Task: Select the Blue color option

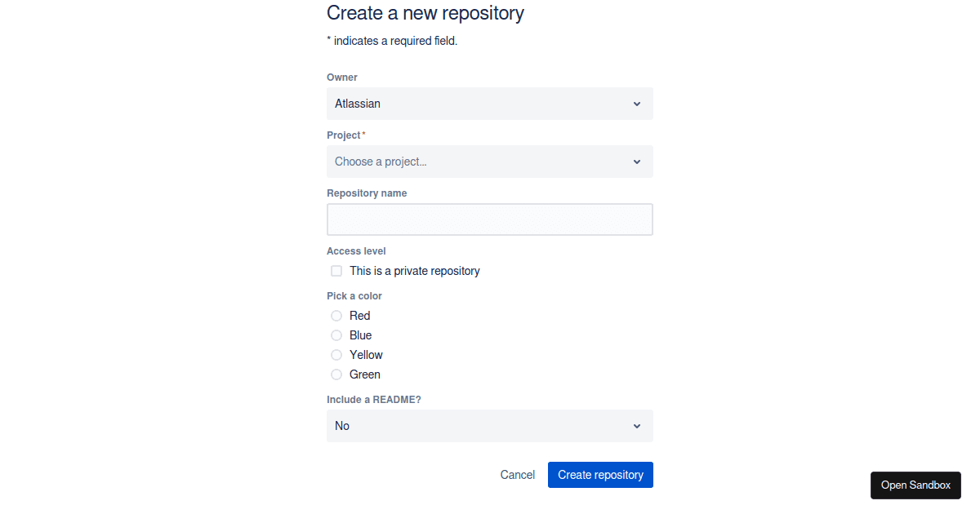Action: click(336, 335)
